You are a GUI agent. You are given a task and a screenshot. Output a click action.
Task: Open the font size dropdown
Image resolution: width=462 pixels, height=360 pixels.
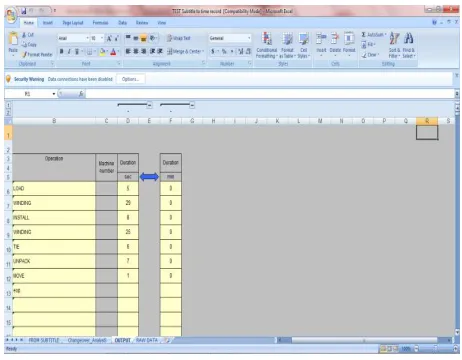pos(102,38)
